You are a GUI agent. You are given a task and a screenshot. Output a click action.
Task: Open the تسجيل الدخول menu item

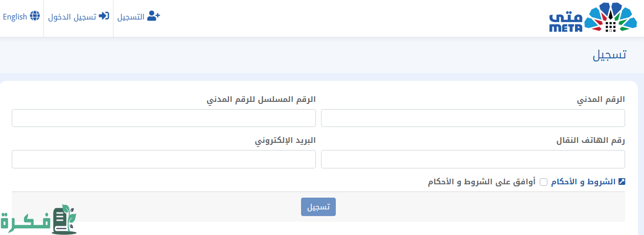click(x=72, y=17)
